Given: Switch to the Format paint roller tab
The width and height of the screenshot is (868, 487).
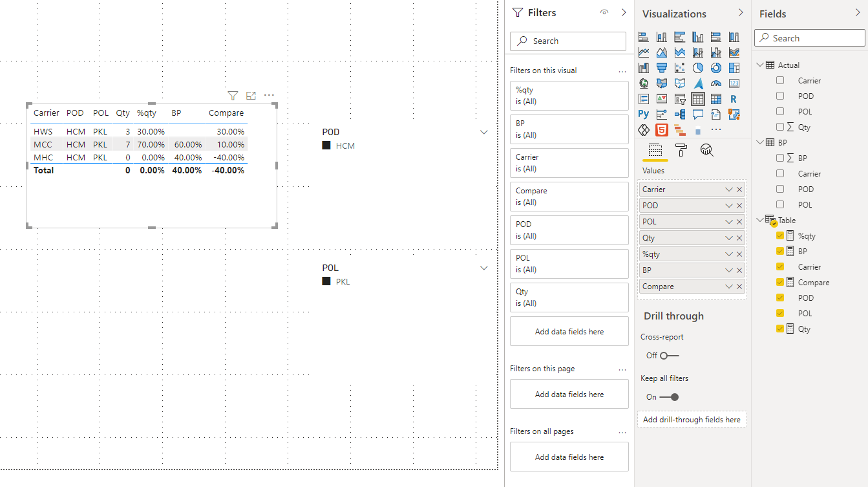Looking at the screenshot, I should coord(681,150).
